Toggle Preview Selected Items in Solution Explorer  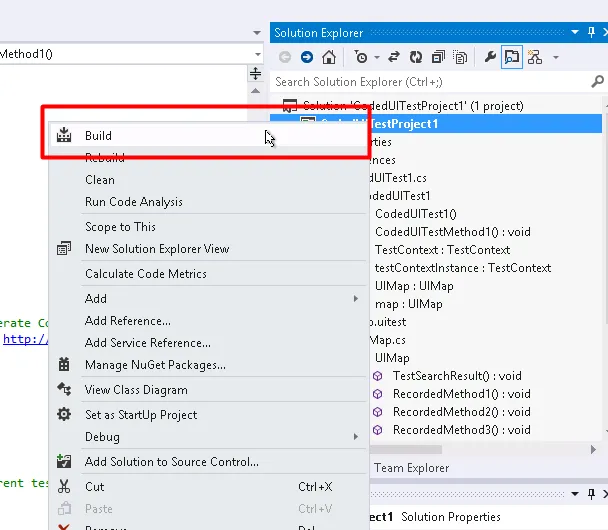512,57
